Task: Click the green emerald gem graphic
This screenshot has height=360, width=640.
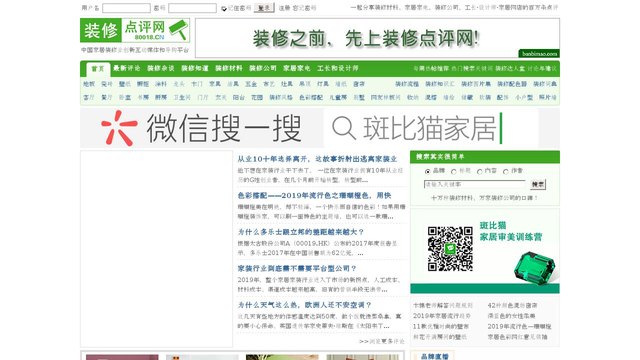Action: [x=534, y=268]
